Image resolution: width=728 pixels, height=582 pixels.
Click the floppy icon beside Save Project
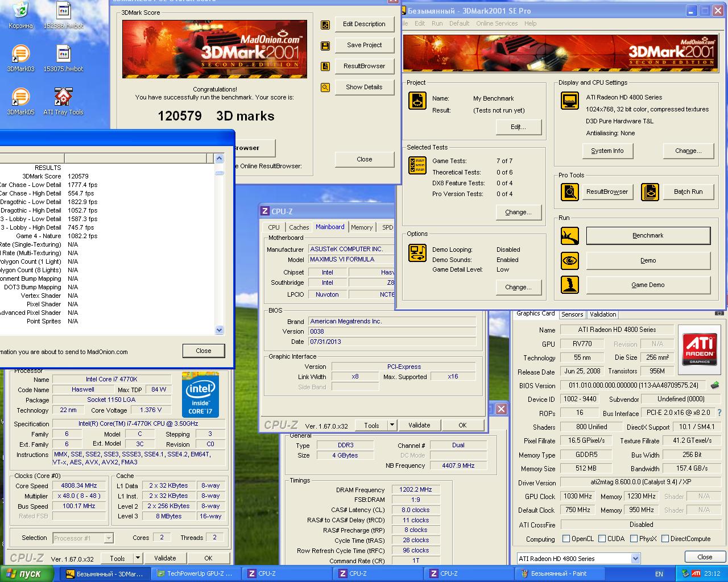pos(325,45)
